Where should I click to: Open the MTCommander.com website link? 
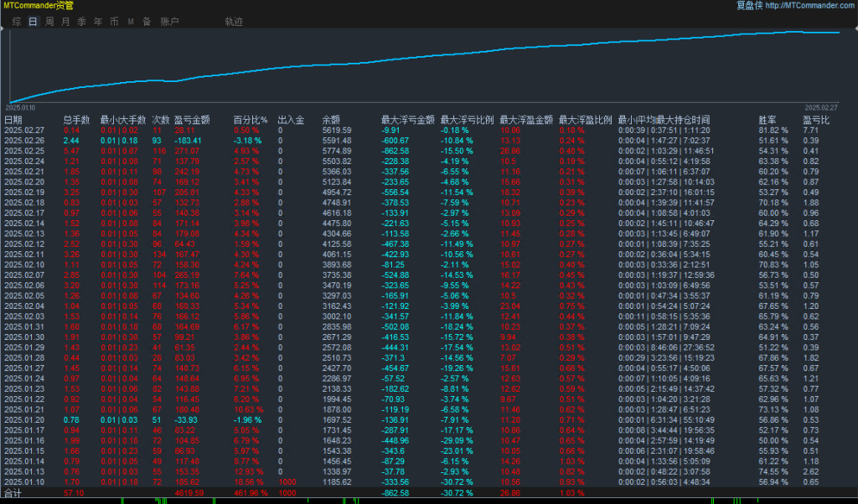tap(806, 6)
